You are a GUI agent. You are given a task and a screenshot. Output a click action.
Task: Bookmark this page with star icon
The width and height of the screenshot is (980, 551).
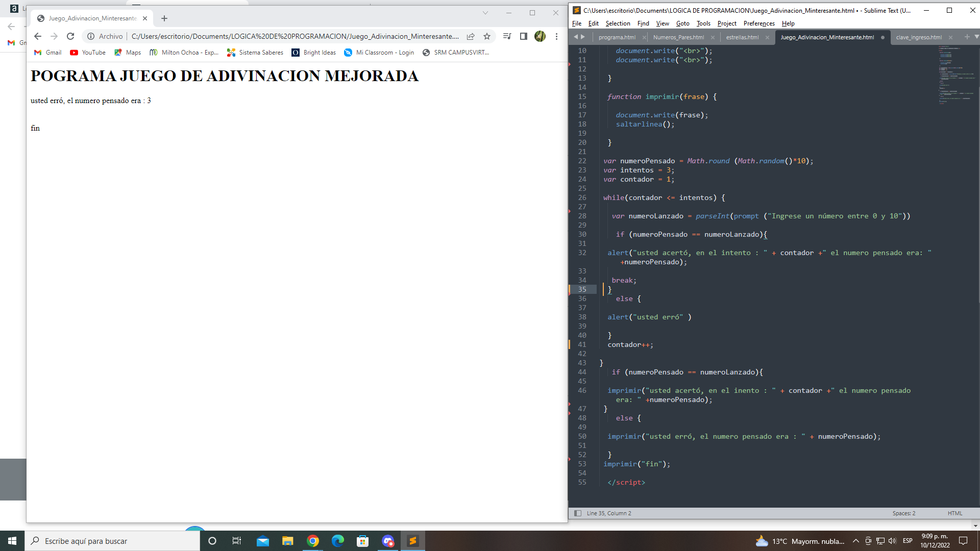(487, 36)
